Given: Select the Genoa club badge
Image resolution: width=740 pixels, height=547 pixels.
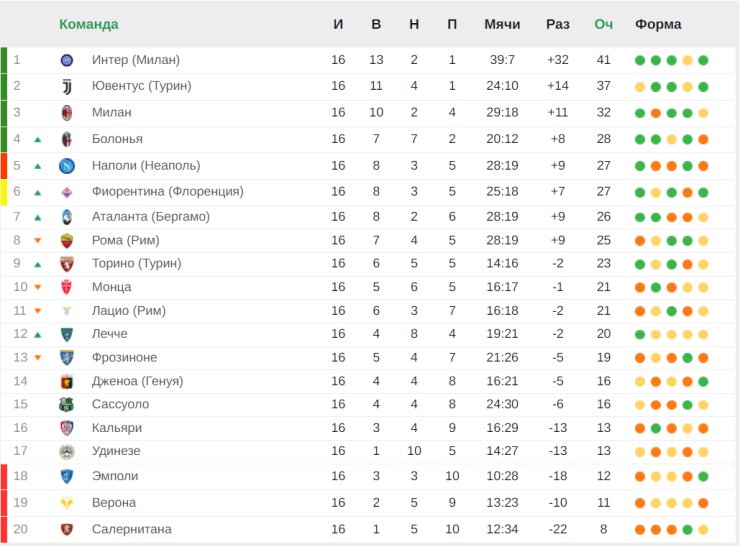Looking at the screenshot, I should (67, 381).
